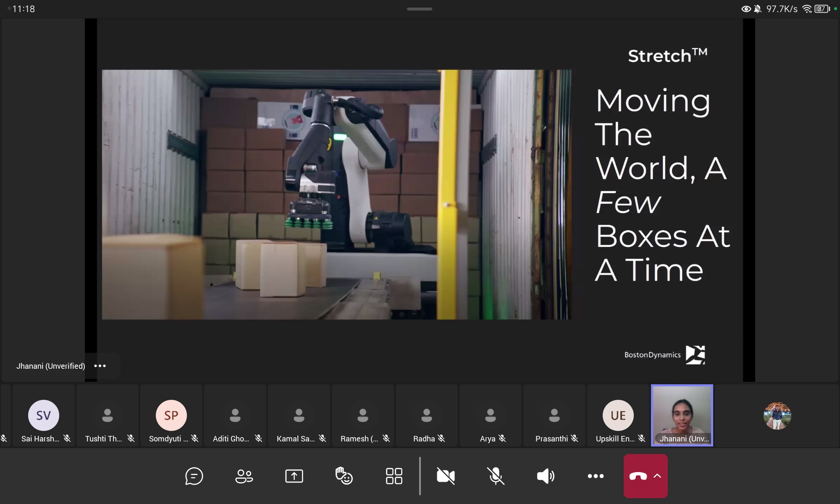Toggle the speaker audio output

coord(546,476)
